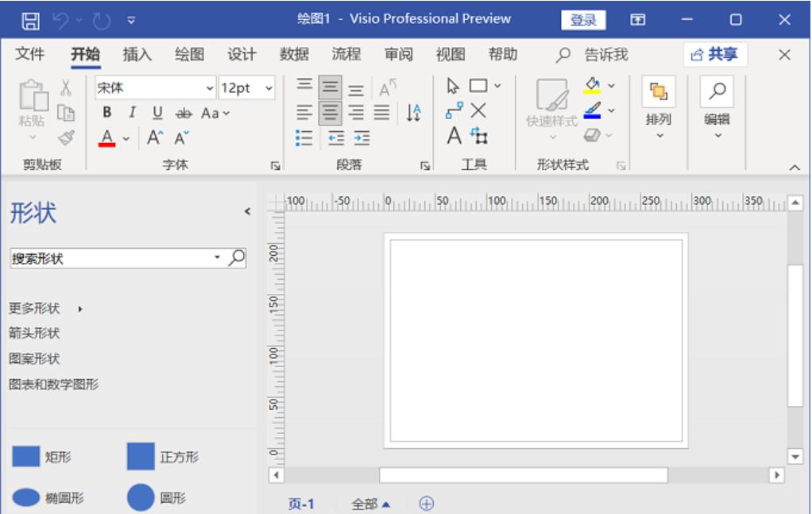The width and height of the screenshot is (812, 514).
Task: Select the Pointer tool
Action: tap(454, 85)
